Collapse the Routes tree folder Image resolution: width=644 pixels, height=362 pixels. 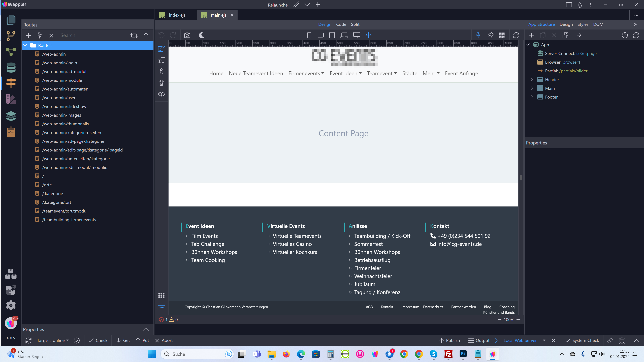tap(25, 45)
